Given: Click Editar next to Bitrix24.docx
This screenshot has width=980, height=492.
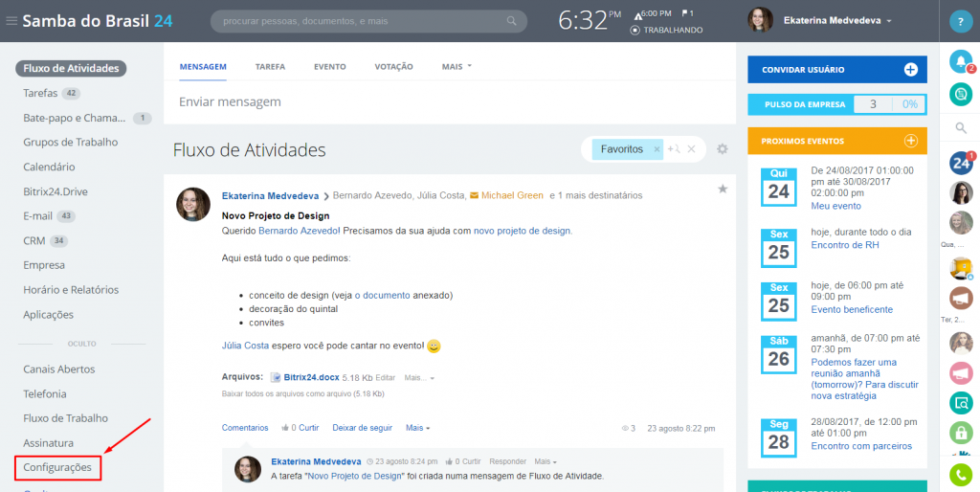Looking at the screenshot, I should click(386, 377).
